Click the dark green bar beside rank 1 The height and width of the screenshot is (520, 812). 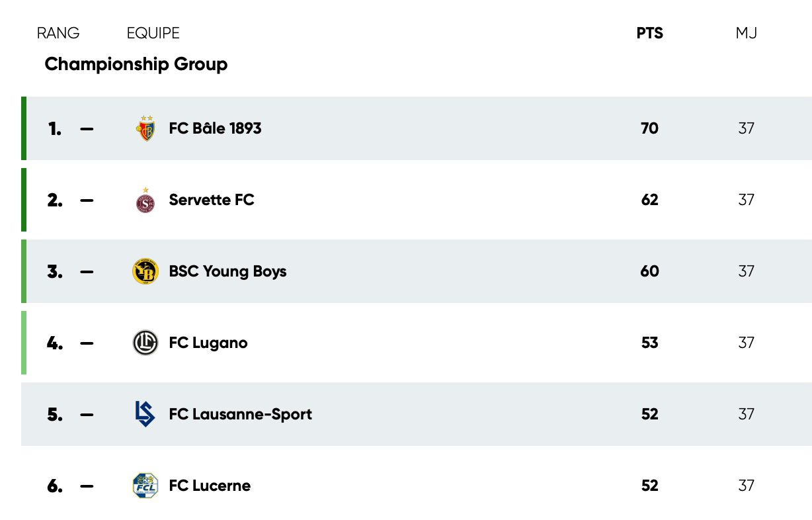pos(24,128)
